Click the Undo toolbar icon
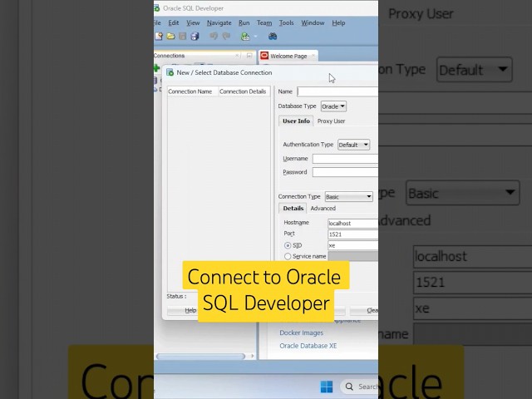Image resolution: width=532 pixels, height=399 pixels. [214, 36]
